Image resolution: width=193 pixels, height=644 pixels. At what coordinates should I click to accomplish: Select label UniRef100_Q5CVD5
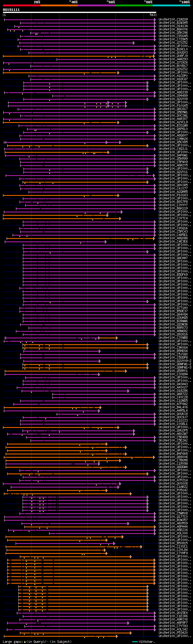173,142
